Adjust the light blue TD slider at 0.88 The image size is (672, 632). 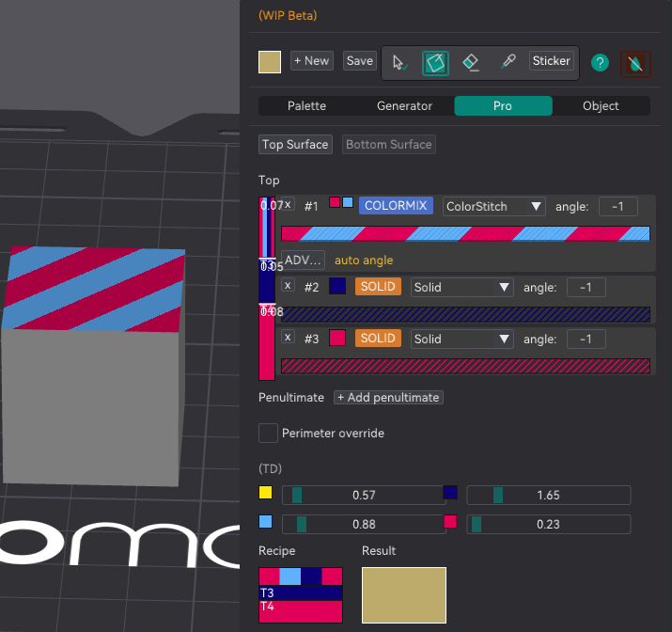point(364,525)
